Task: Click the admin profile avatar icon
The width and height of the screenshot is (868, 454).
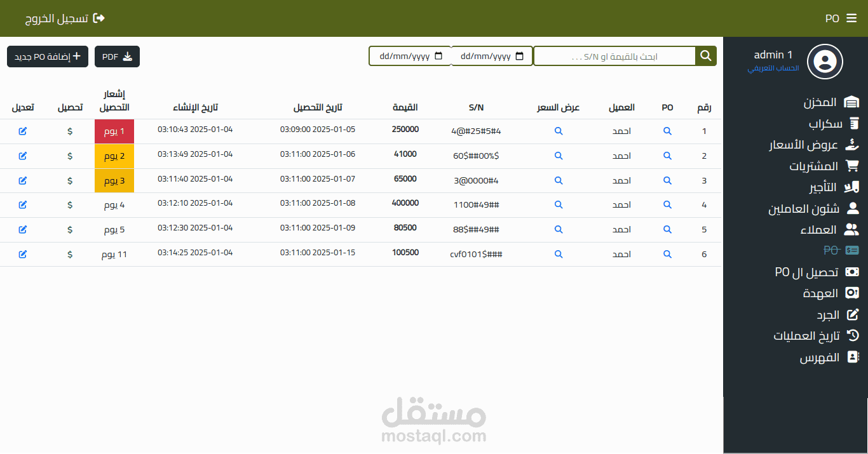Action: coord(824,62)
